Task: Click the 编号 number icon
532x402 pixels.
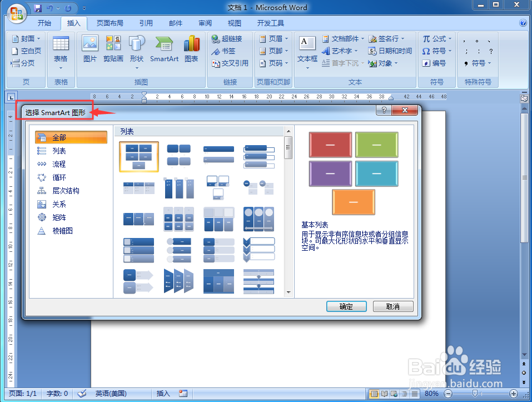Action: [x=434, y=63]
